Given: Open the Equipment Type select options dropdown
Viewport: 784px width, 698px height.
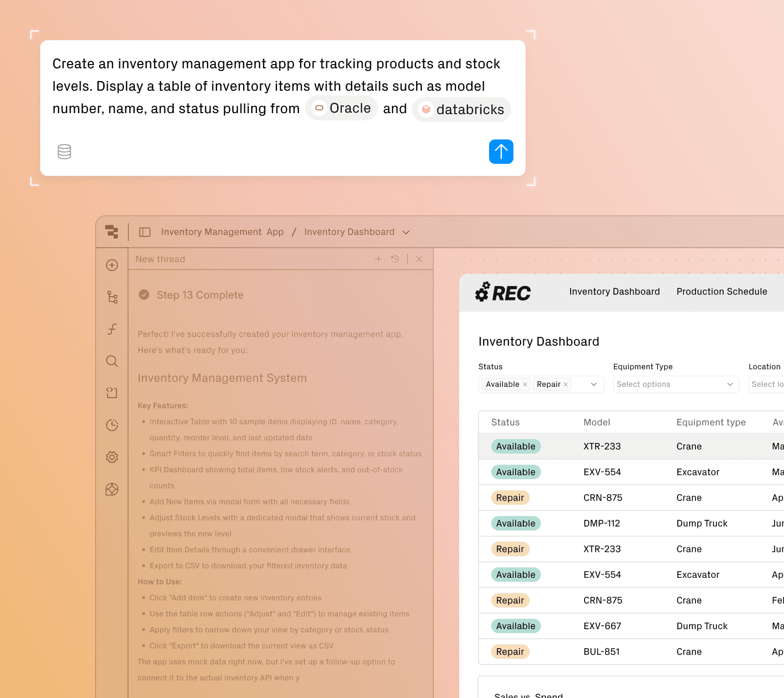Looking at the screenshot, I should point(676,384).
